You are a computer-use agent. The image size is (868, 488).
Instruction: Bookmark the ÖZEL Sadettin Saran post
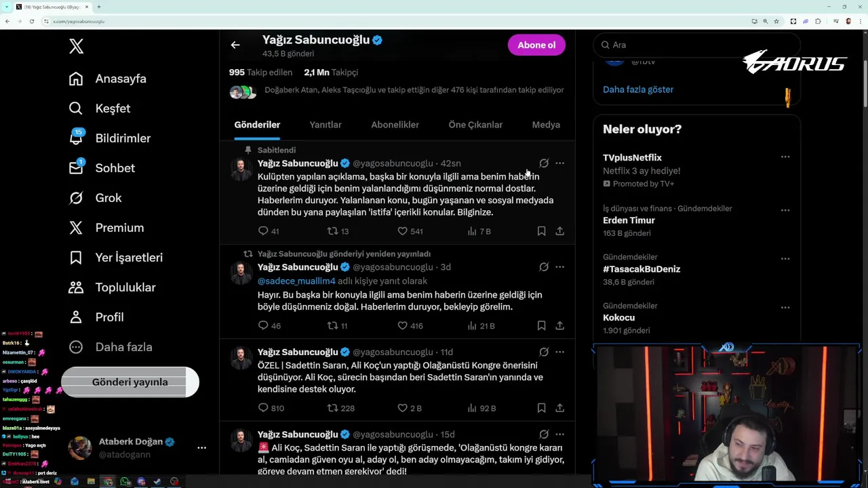pyautogui.click(x=541, y=408)
